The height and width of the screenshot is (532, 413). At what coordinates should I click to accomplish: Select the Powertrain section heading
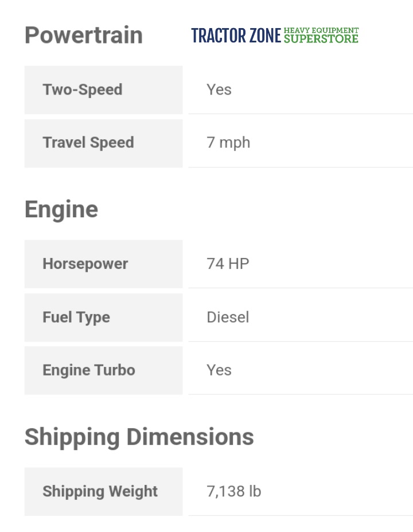tap(84, 36)
